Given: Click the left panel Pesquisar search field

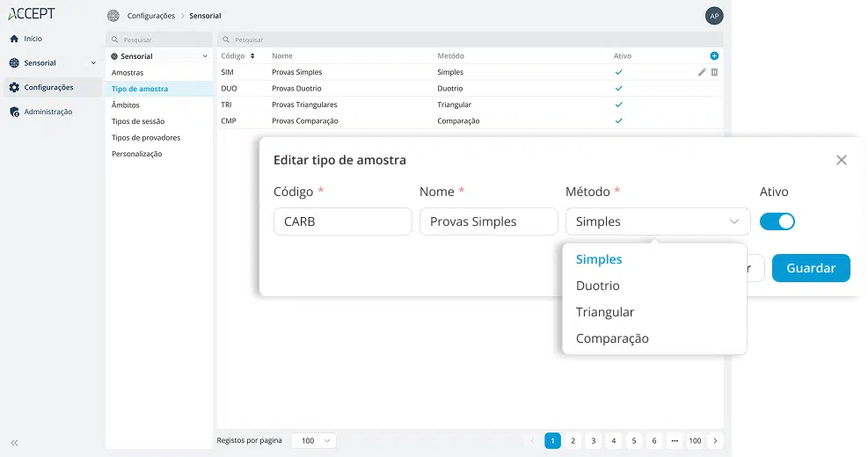Looking at the screenshot, I should point(159,40).
